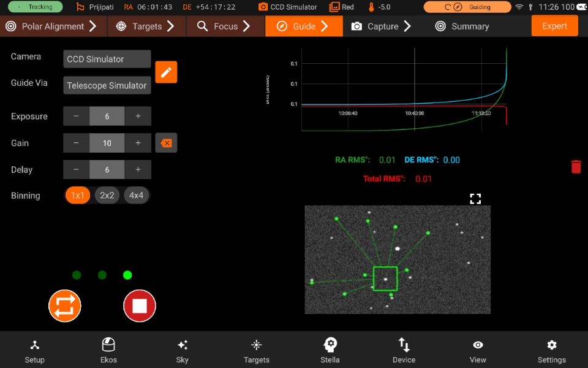Click the guiding drift graph
The image size is (588, 368).
(404, 90)
